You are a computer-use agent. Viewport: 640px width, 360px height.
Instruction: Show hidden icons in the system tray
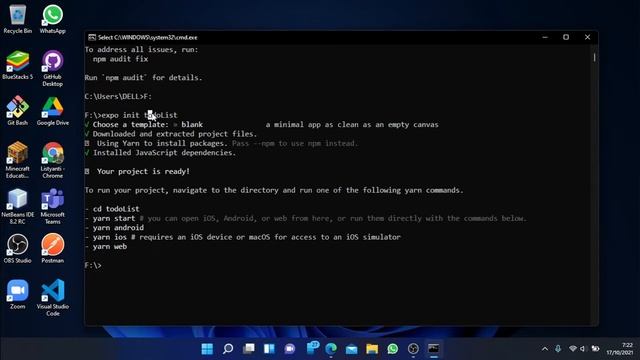[x=544, y=349]
